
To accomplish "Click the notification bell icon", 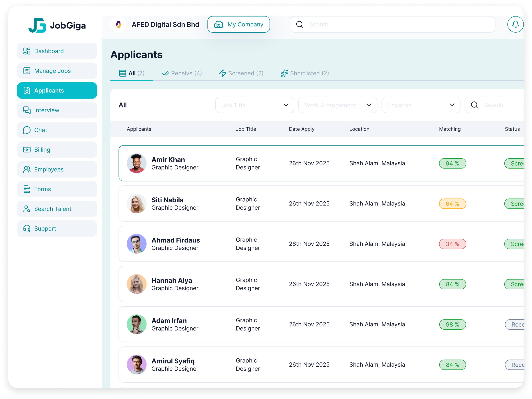I will [x=515, y=24].
